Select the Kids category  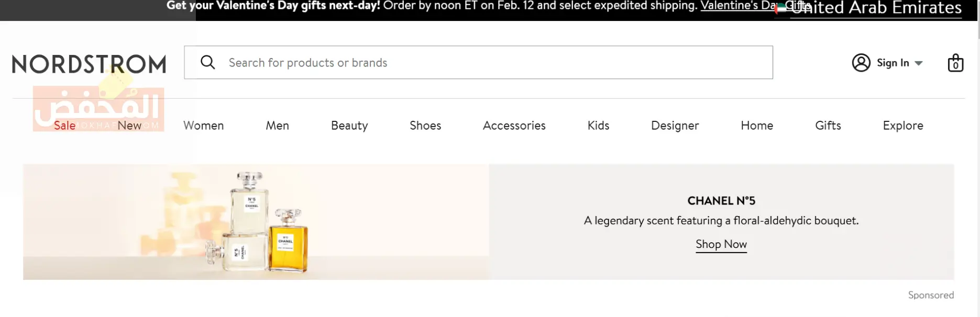click(598, 126)
